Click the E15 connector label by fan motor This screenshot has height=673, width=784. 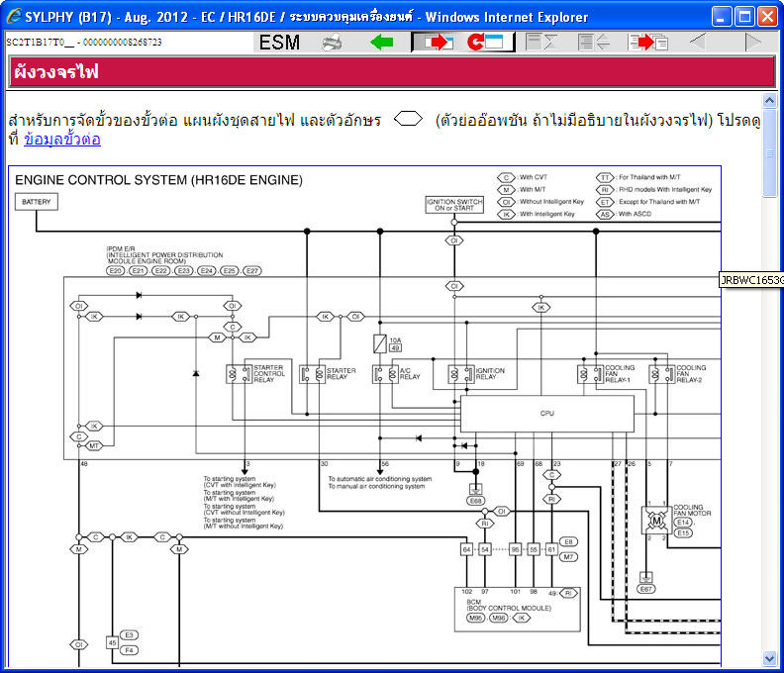(x=683, y=533)
